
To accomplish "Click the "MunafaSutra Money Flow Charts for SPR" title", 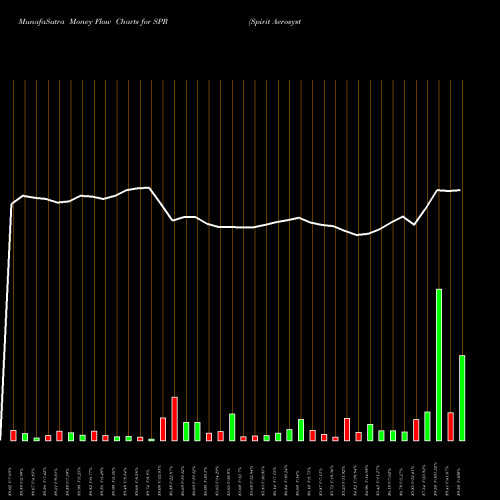I will click(x=93, y=22).
